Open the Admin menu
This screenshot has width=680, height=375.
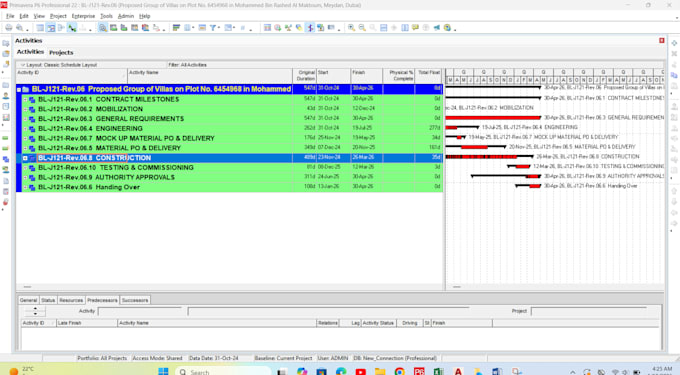tap(126, 16)
